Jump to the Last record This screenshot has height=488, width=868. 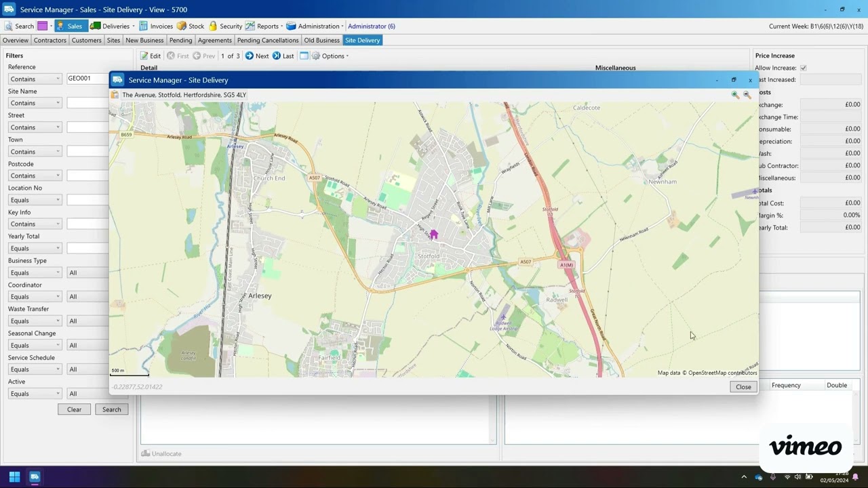pyautogui.click(x=283, y=56)
